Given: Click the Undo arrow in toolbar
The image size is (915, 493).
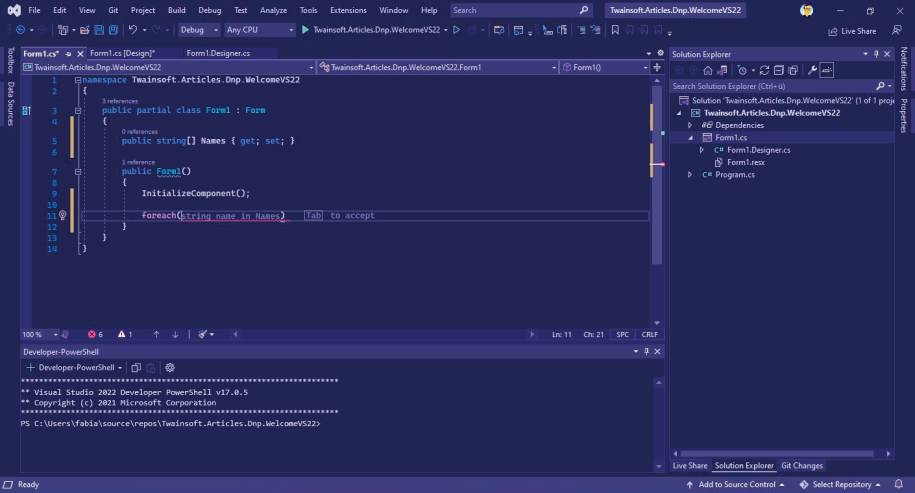Looking at the screenshot, I should click(x=133, y=30).
